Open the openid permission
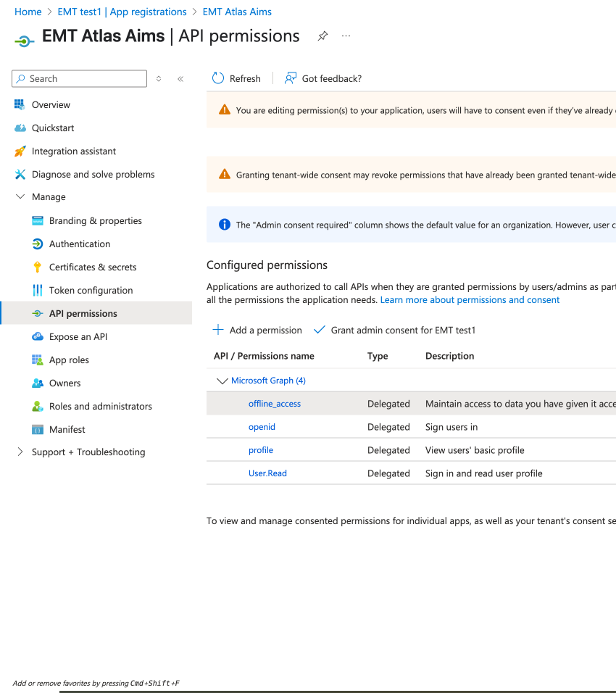Image resolution: width=616 pixels, height=693 pixels. [x=262, y=427]
